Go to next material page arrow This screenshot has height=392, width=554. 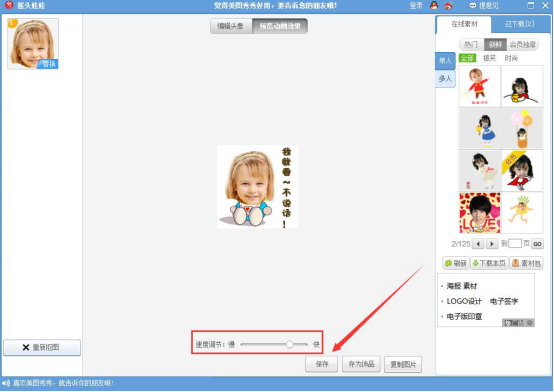point(491,244)
